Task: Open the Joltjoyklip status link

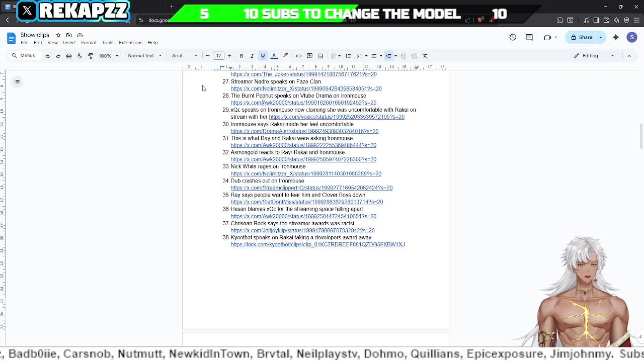Action: 302,231
